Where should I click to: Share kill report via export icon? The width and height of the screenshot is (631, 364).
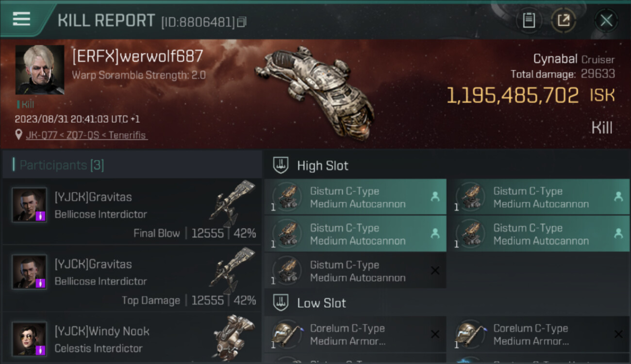click(x=564, y=20)
